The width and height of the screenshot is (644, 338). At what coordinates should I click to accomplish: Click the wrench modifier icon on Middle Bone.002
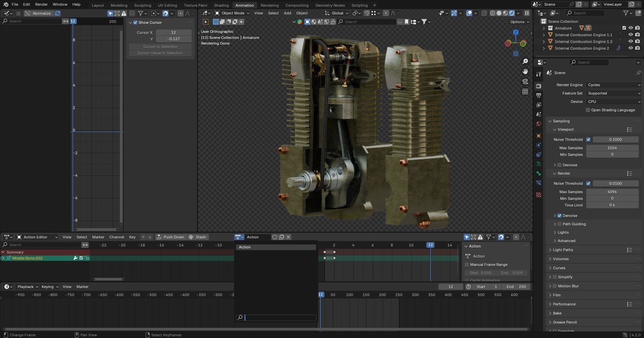click(76, 258)
